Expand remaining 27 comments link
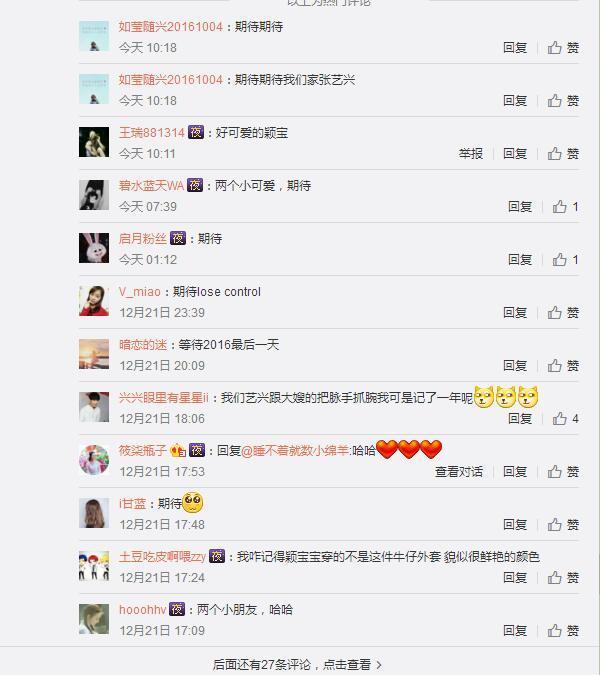Image resolution: width=600 pixels, height=675 pixels. point(297,665)
